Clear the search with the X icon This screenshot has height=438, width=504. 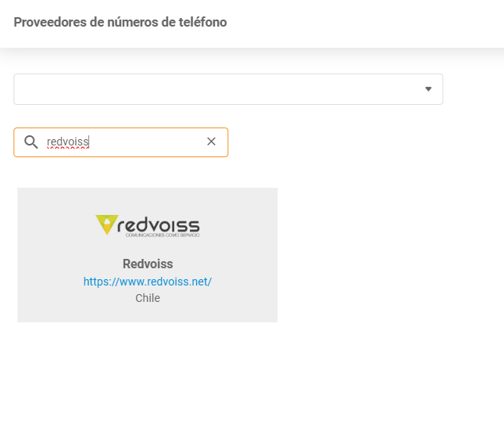point(211,142)
